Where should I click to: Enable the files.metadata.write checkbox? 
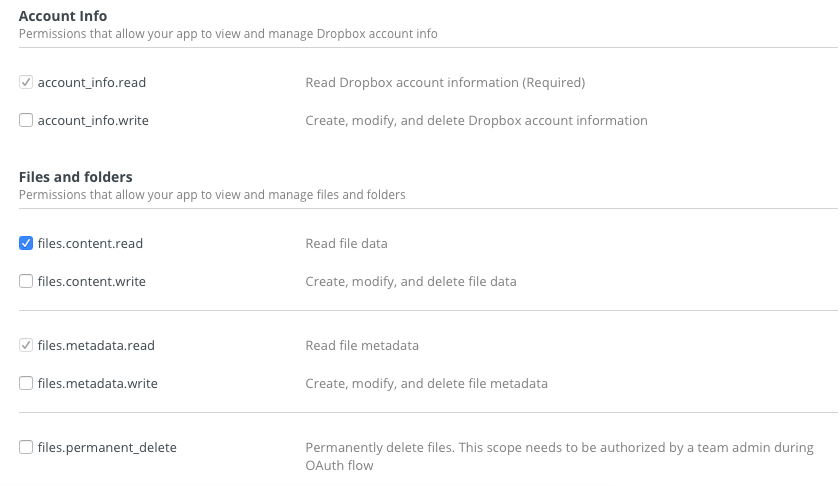[x=26, y=383]
